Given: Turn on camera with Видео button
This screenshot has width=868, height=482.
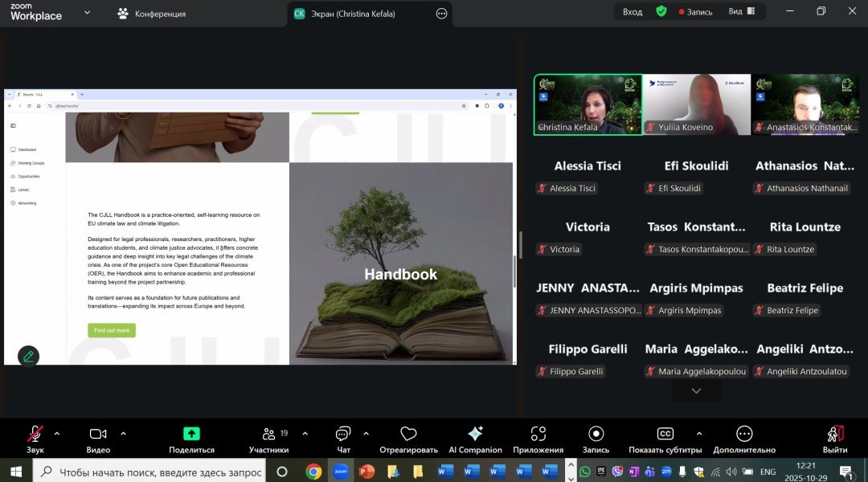Looking at the screenshot, I should [x=98, y=435].
